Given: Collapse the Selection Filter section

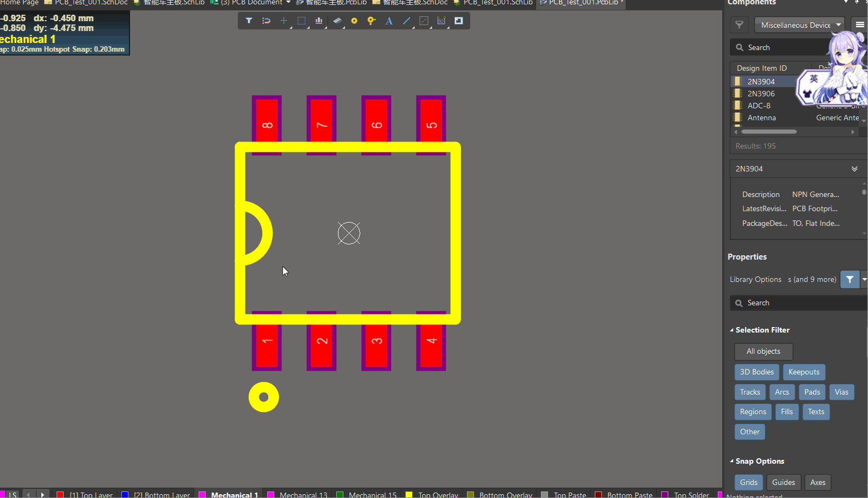Looking at the screenshot, I should coord(732,330).
